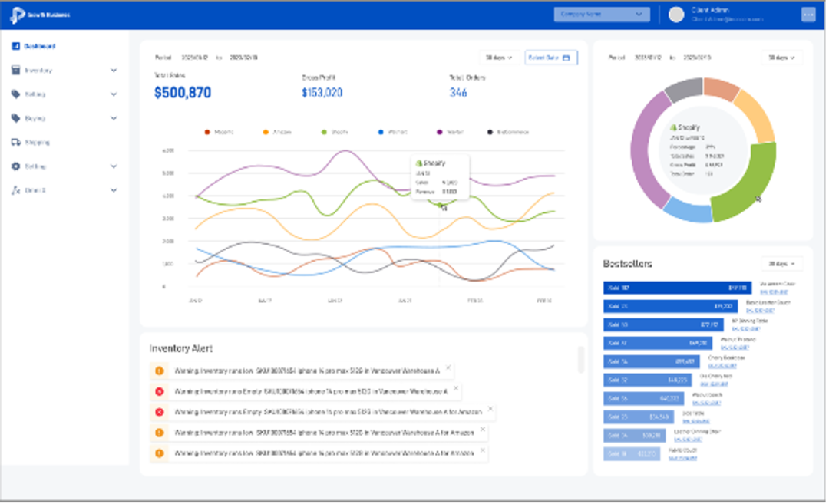Click the salmon donut chart segment

coord(721,87)
